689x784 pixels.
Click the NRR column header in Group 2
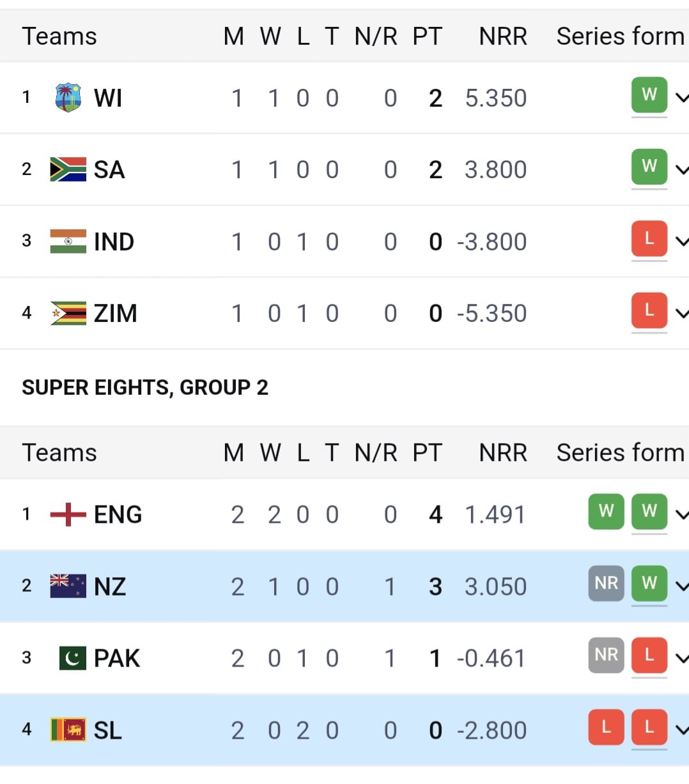[x=503, y=452]
